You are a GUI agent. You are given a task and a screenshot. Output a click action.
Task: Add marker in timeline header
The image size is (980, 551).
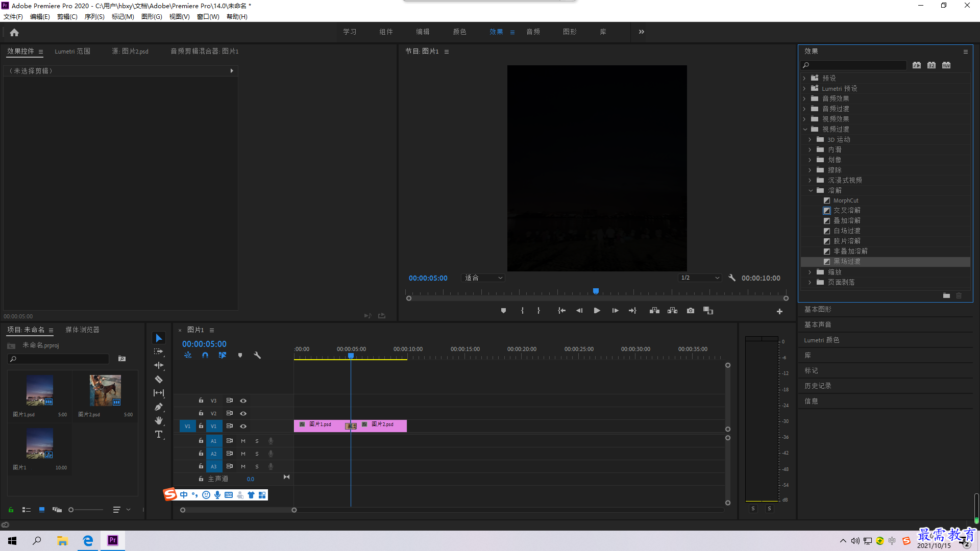coord(240,355)
